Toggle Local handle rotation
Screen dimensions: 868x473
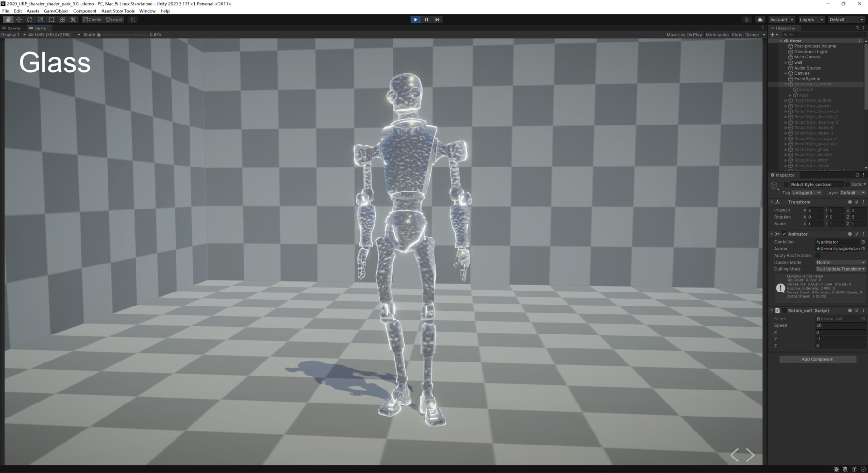114,20
